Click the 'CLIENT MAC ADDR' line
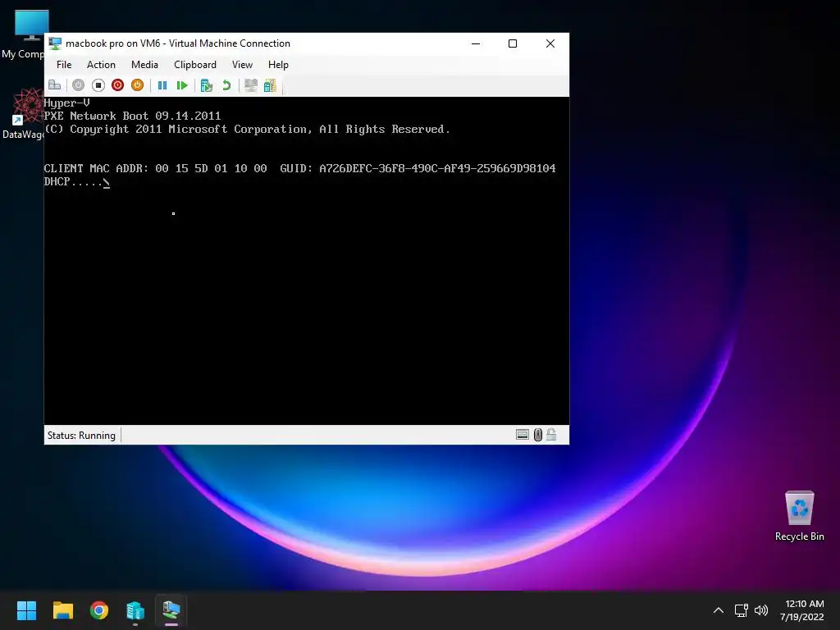Viewport: 840px width, 630px height. coord(299,169)
